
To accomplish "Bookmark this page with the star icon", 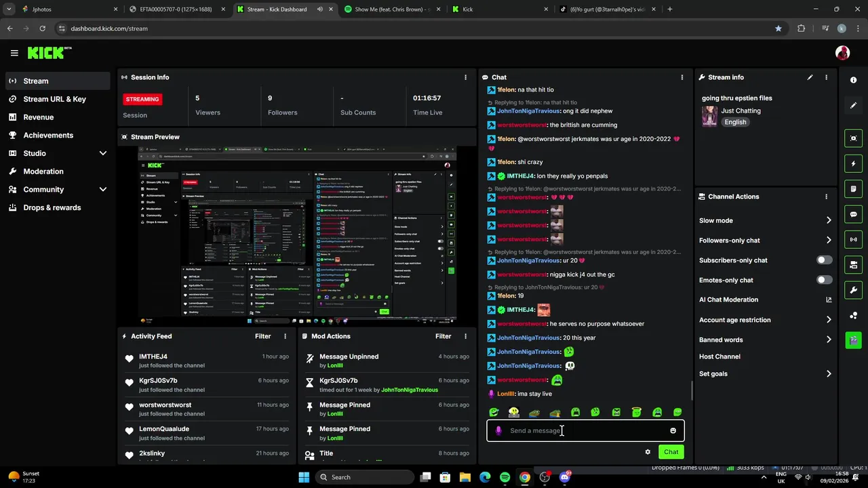I will pyautogui.click(x=778, y=28).
